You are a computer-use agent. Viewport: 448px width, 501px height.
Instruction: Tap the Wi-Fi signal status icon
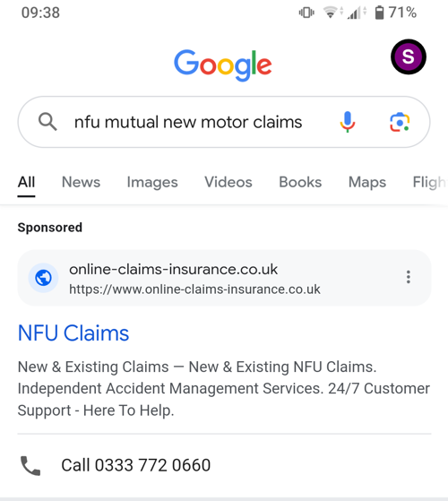[330, 13]
